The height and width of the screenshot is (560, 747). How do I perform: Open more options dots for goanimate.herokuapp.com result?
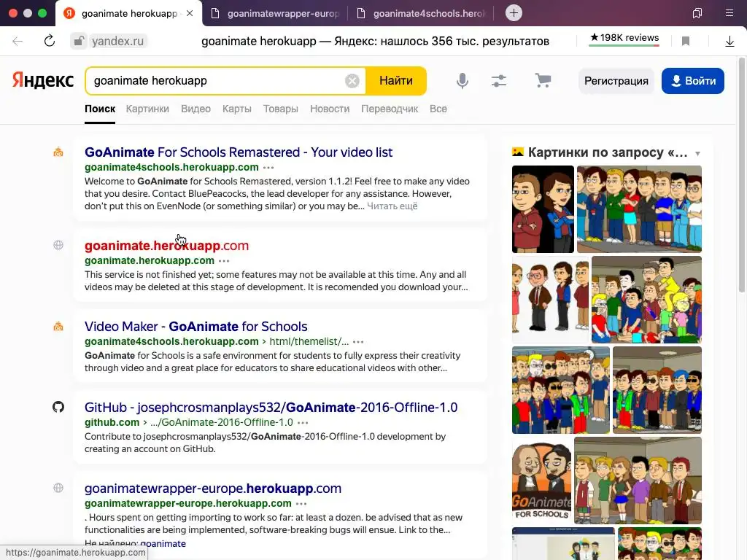click(x=224, y=261)
